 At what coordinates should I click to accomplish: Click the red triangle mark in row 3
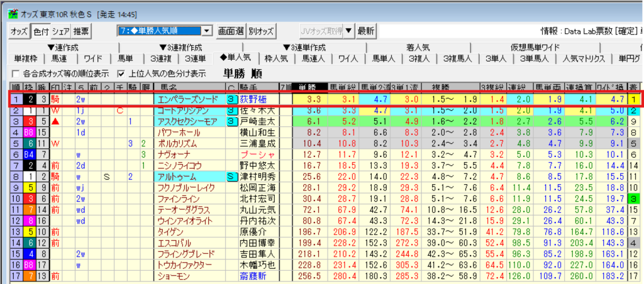pos(55,121)
